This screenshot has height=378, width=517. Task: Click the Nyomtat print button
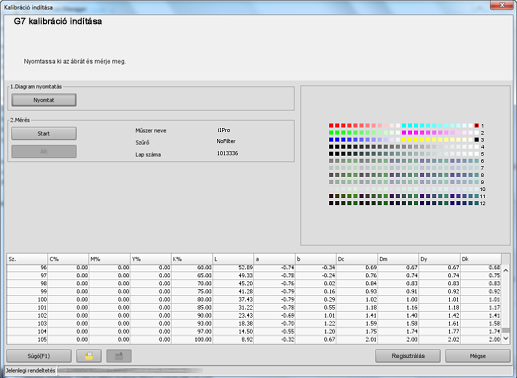[x=44, y=100]
